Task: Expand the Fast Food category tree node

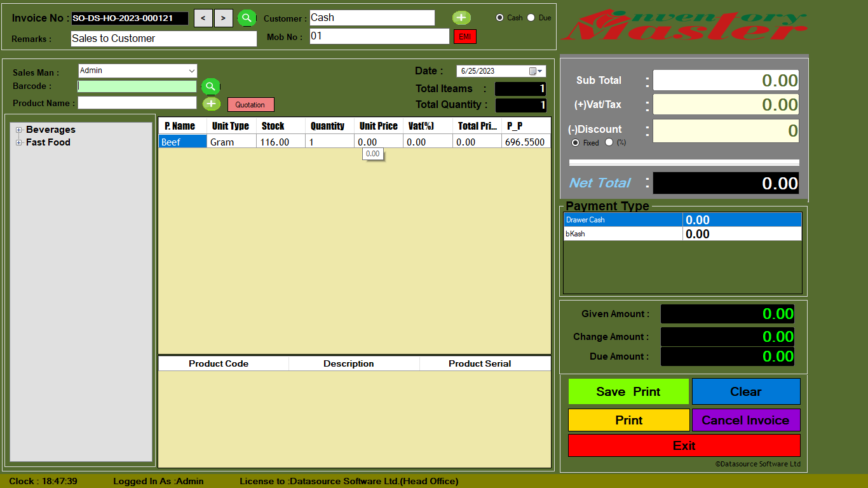Action: pyautogui.click(x=19, y=142)
